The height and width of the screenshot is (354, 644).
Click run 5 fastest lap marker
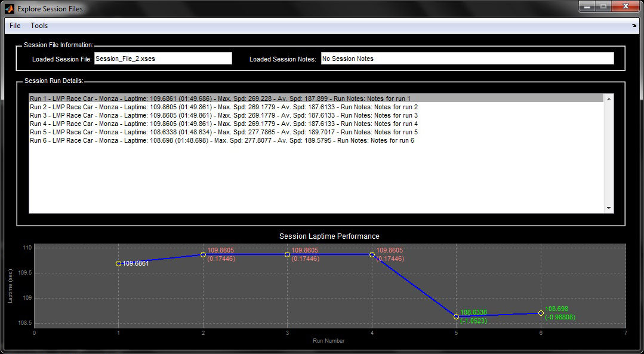pyautogui.click(x=457, y=316)
